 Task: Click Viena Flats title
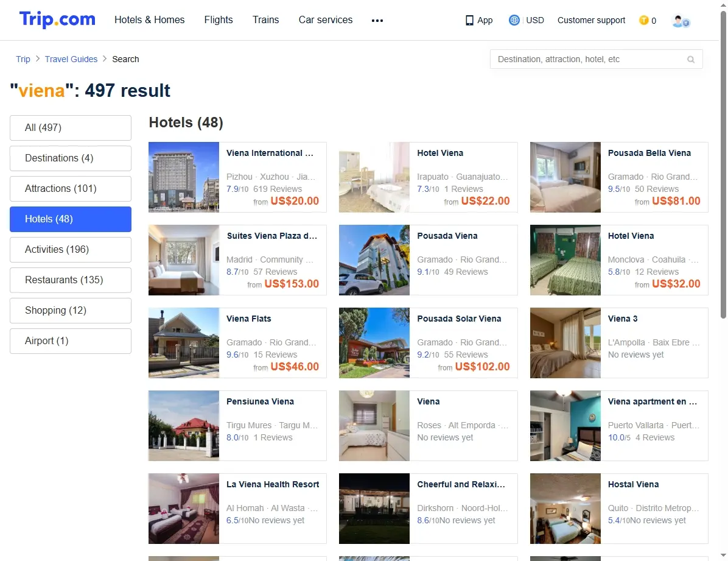pyautogui.click(x=249, y=319)
